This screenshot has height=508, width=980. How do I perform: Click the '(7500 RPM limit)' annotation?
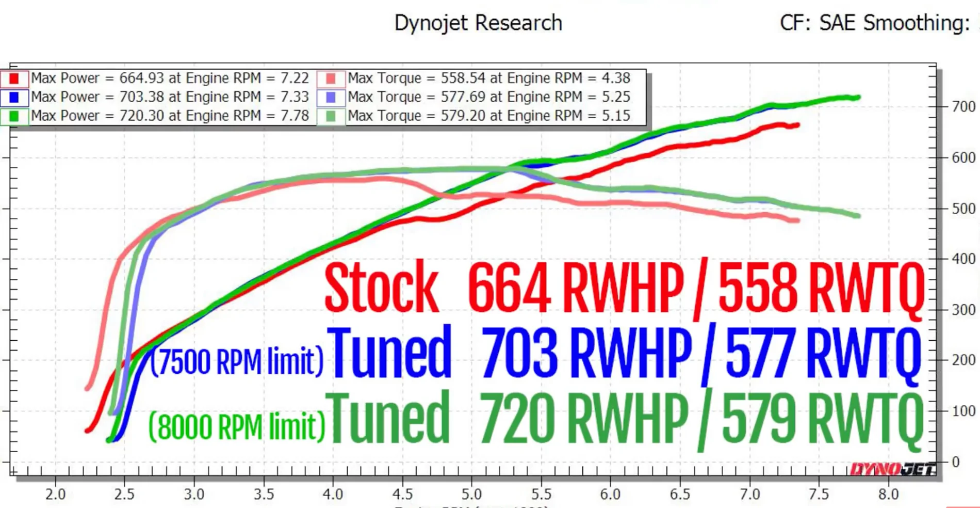point(237,361)
